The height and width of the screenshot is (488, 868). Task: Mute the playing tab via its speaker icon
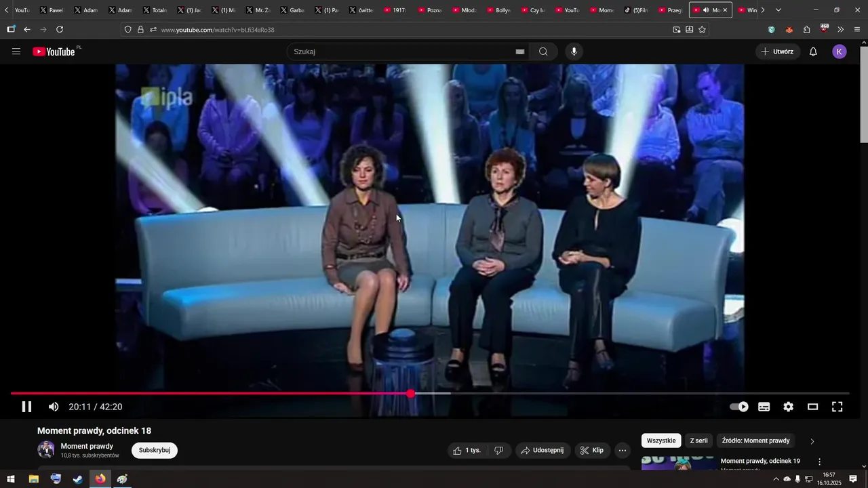pos(706,10)
